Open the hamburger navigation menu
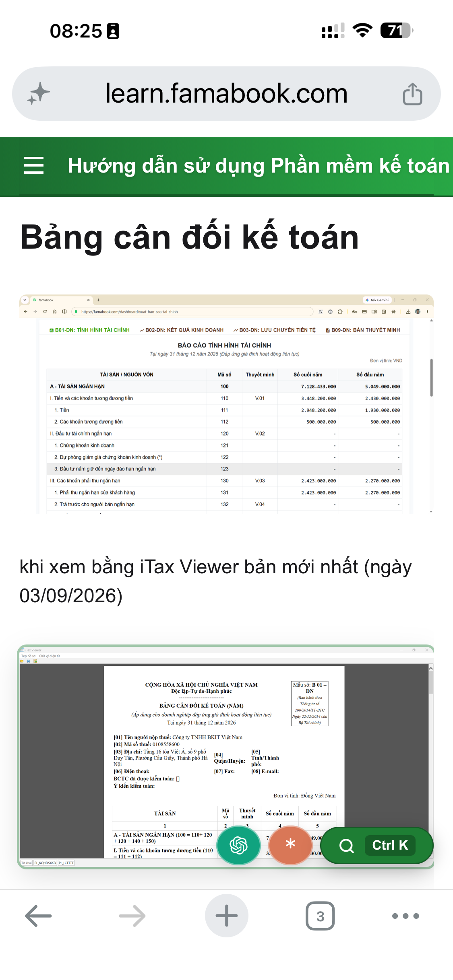This screenshot has height=980, width=453. click(34, 165)
